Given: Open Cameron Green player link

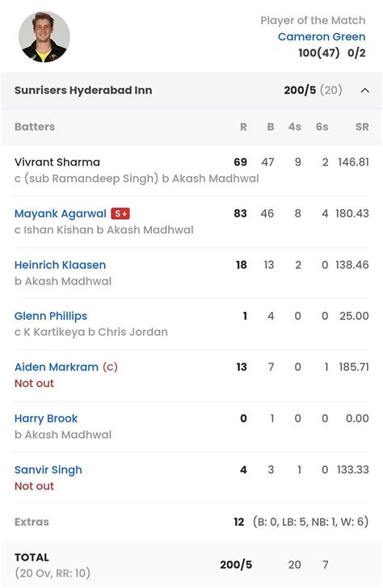Looking at the screenshot, I should (322, 37).
